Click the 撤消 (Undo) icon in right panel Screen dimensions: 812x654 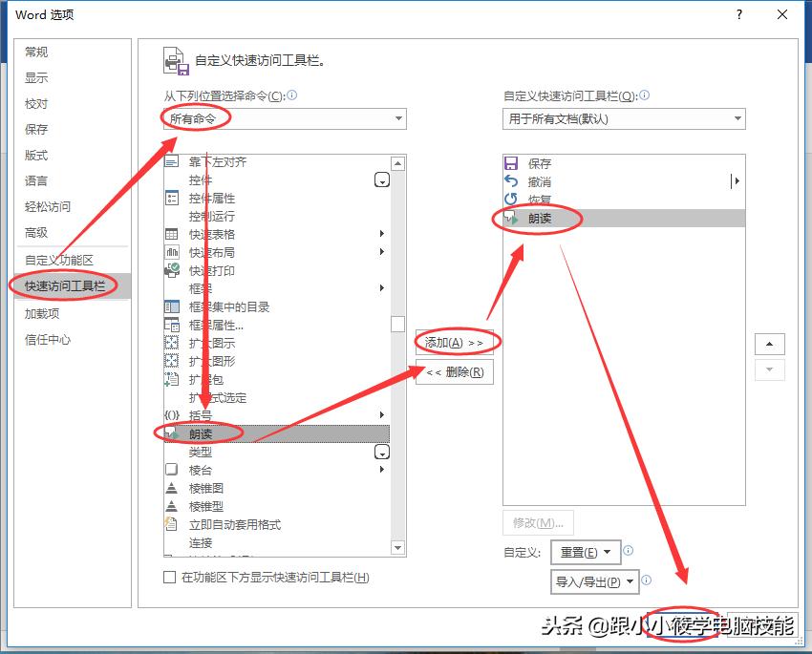coord(512,180)
